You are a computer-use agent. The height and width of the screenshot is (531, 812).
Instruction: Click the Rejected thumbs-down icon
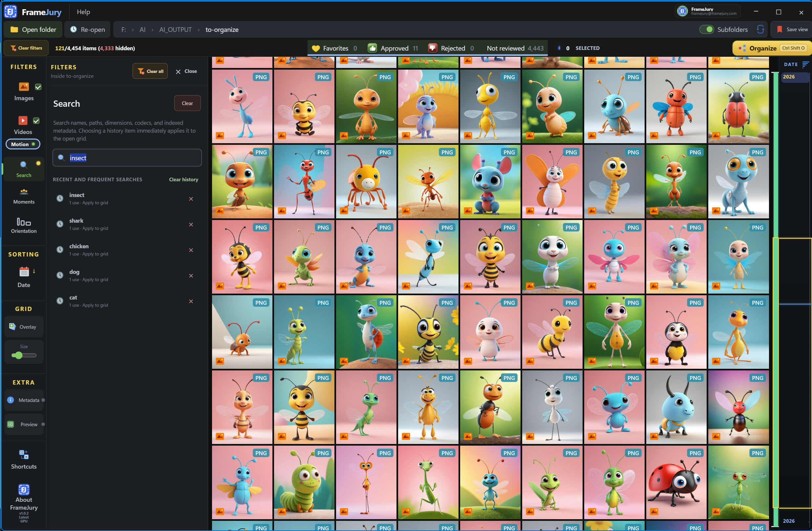coord(433,48)
